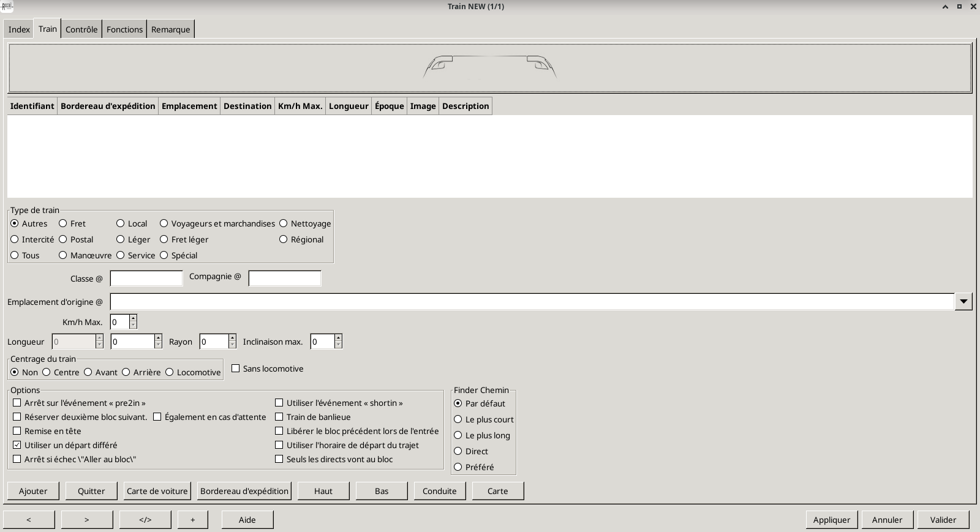Open the Fonctions tab
This screenshot has width=980, height=532.
(x=124, y=29)
